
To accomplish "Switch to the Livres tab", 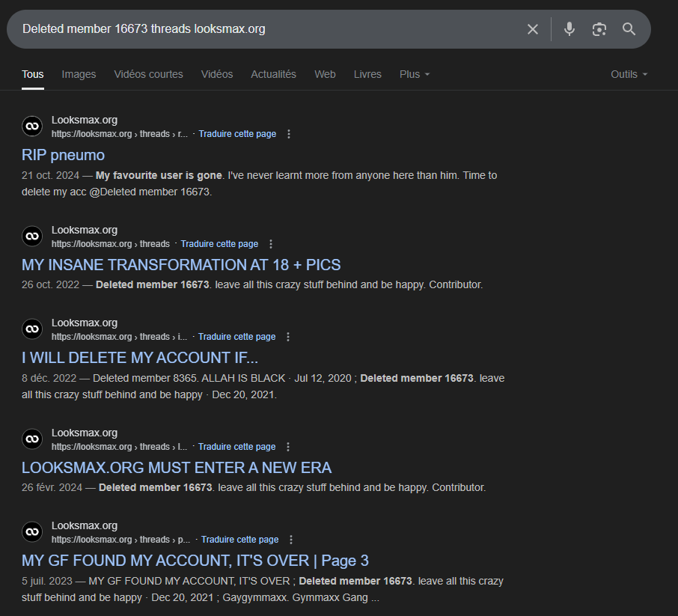I will tap(367, 74).
